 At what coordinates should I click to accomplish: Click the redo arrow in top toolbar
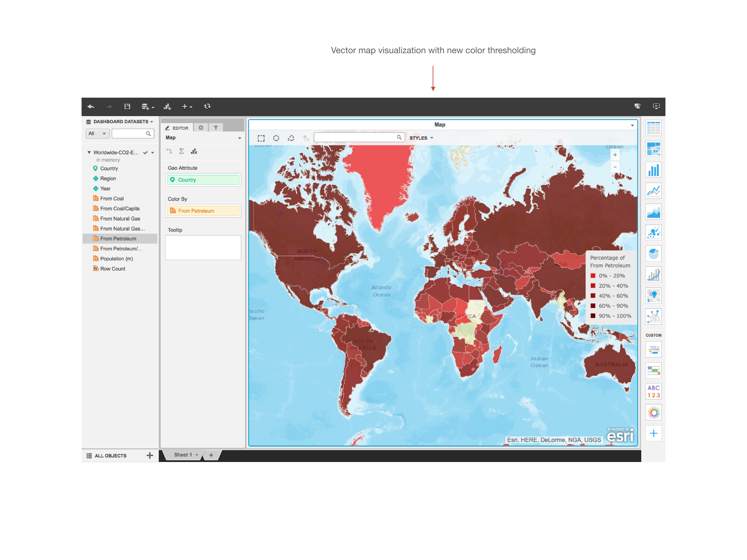tap(109, 106)
